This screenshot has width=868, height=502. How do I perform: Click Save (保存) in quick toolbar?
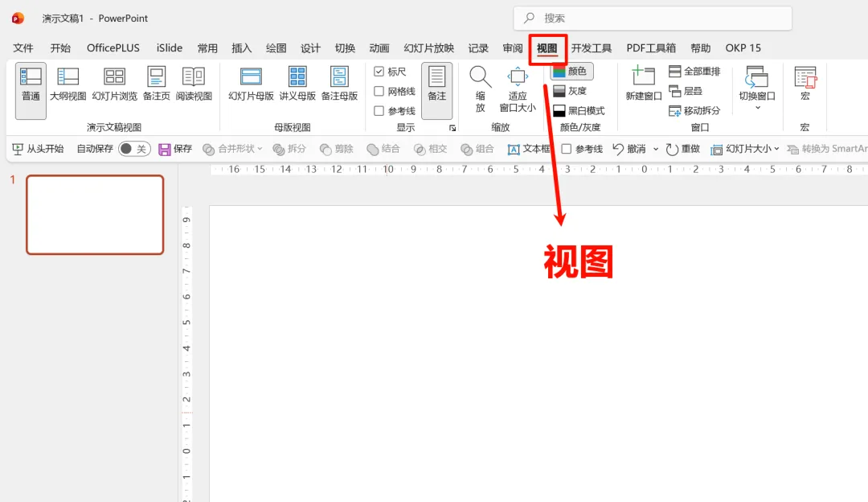[175, 149]
